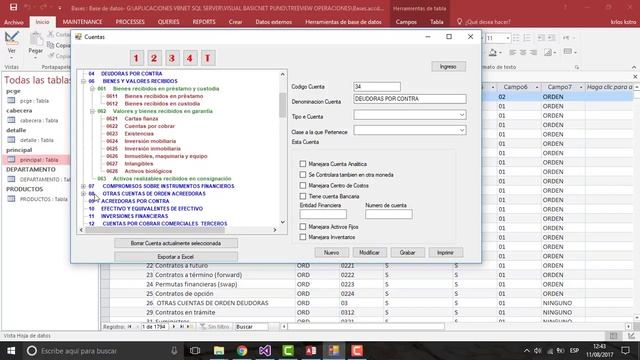This screenshot has height=360, width=640.
Task: Check Manejara Activos Fijos
Action: point(303,227)
